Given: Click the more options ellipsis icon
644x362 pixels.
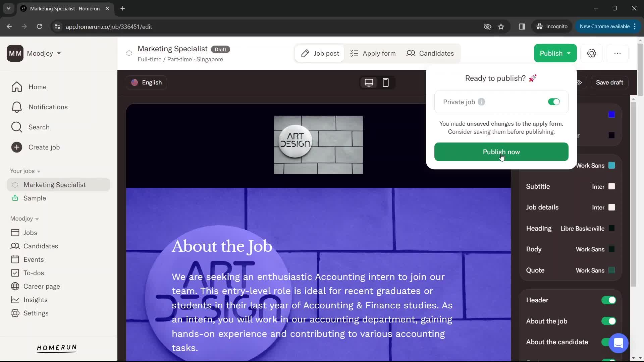Looking at the screenshot, I should point(618,53).
